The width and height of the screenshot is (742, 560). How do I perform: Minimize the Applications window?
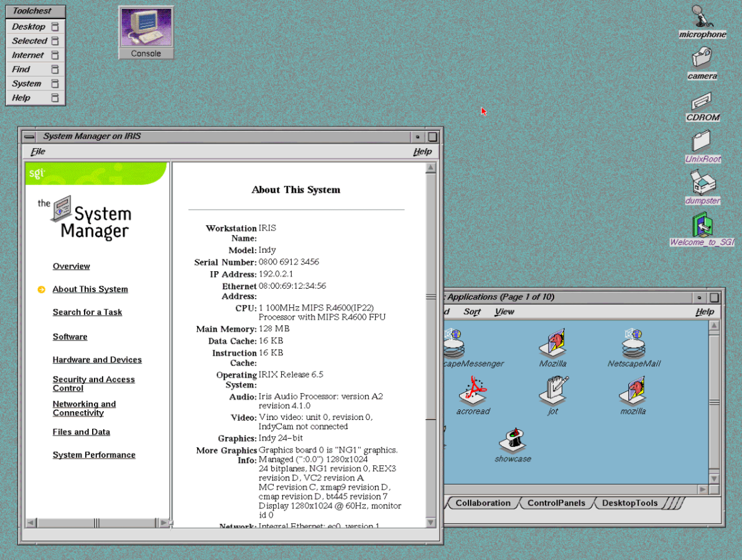pyautogui.click(x=699, y=297)
